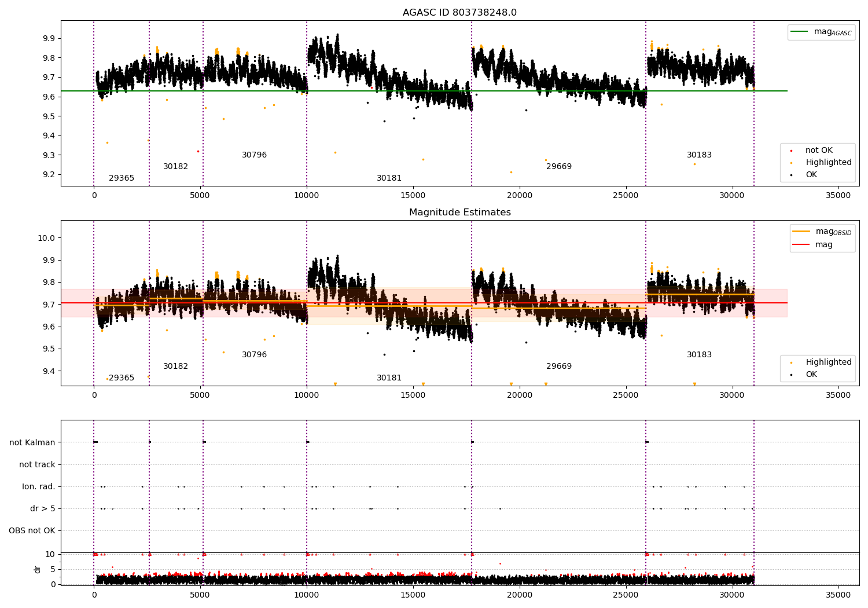Click the 'Ion. rad.' axis label

tap(39, 487)
